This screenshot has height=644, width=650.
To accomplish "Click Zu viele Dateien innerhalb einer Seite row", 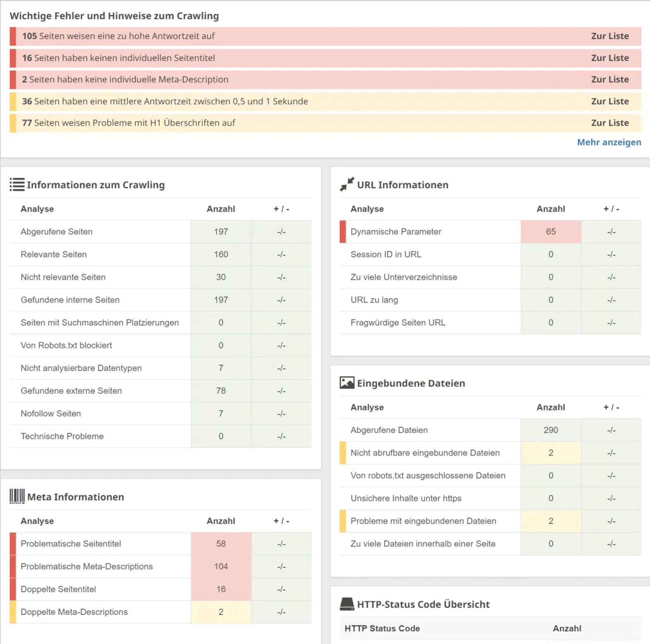I will point(490,544).
